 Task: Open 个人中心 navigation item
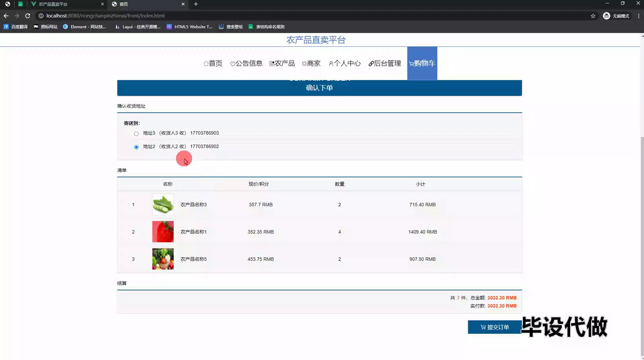pos(344,63)
